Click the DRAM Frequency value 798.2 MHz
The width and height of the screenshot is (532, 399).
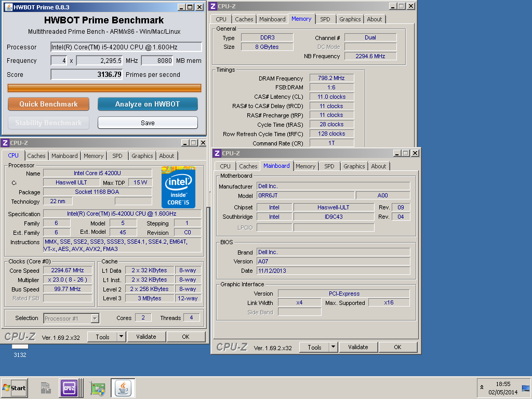click(331, 78)
